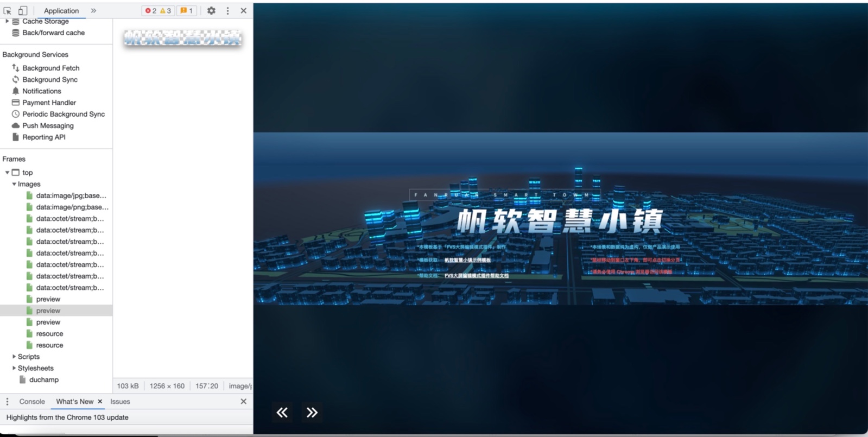Image resolution: width=868 pixels, height=437 pixels.
Task: Collapse the Images folder
Action: pyautogui.click(x=14, y=184)
